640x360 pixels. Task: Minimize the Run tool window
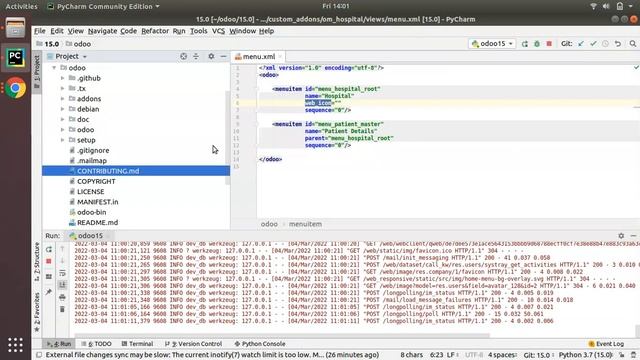pyautogui.click(x=633, y=236)
